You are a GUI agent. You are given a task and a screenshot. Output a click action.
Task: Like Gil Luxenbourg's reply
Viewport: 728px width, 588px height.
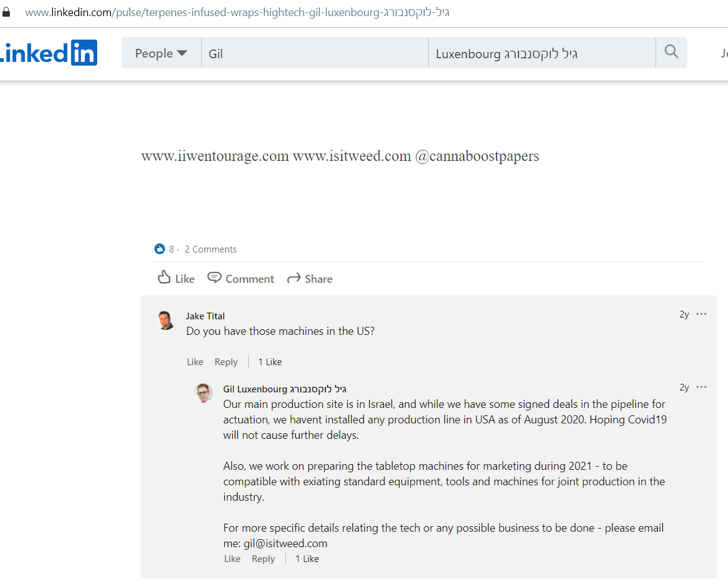coord(232,559)
